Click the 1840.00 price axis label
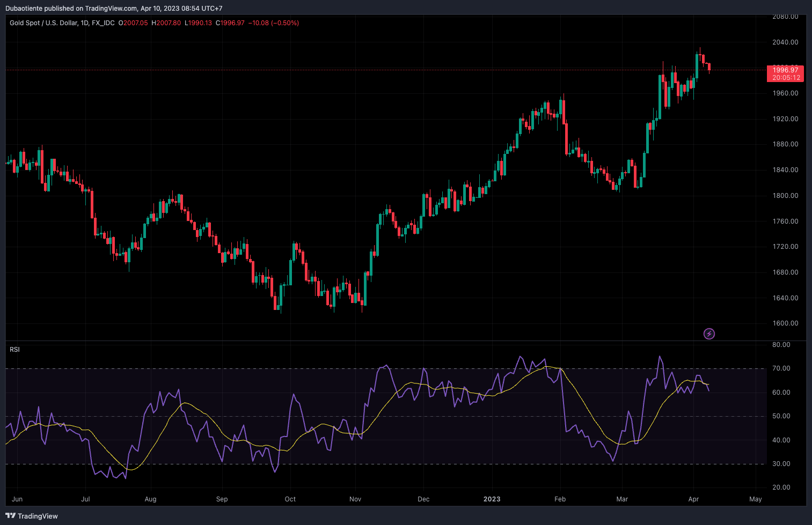812x525 pixels. coord(785,170)
